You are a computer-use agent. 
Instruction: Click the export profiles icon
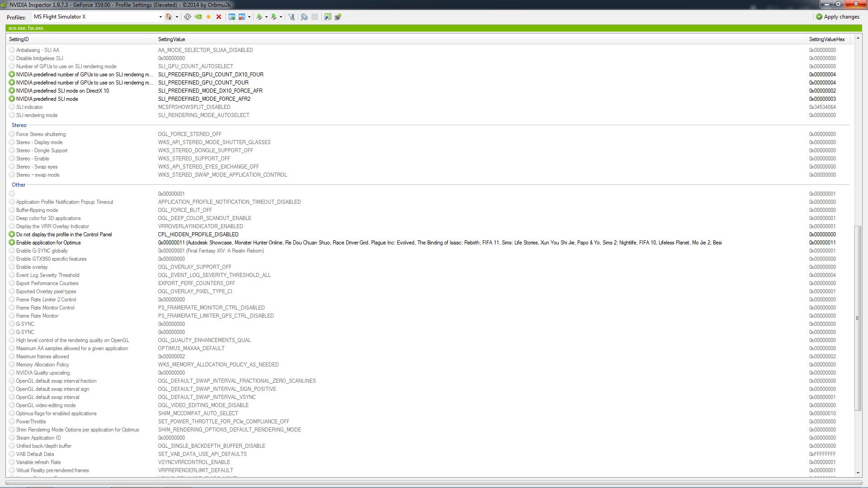coord(259,17)
